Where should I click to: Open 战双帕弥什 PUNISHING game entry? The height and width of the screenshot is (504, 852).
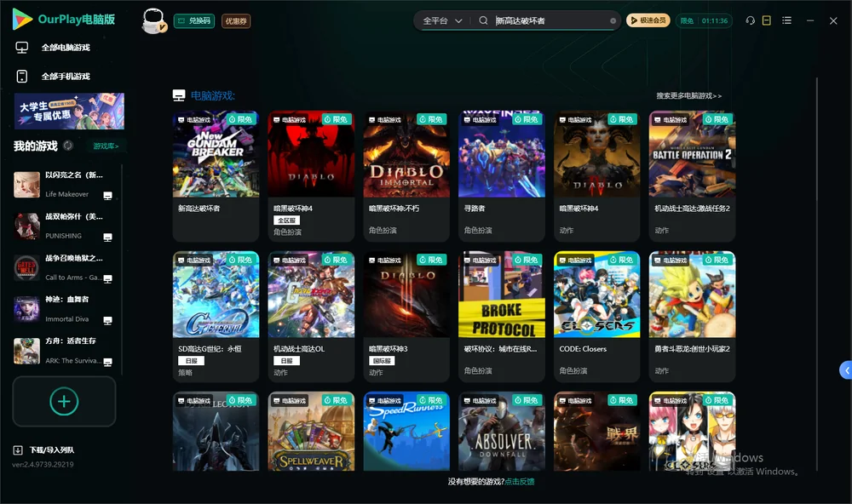pos(63,226)
